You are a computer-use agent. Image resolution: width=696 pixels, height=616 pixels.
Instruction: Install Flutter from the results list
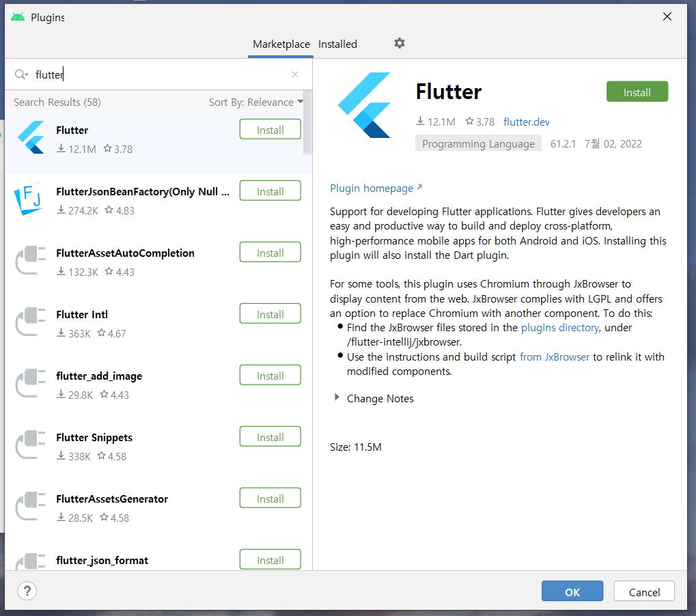coord(270,130)
